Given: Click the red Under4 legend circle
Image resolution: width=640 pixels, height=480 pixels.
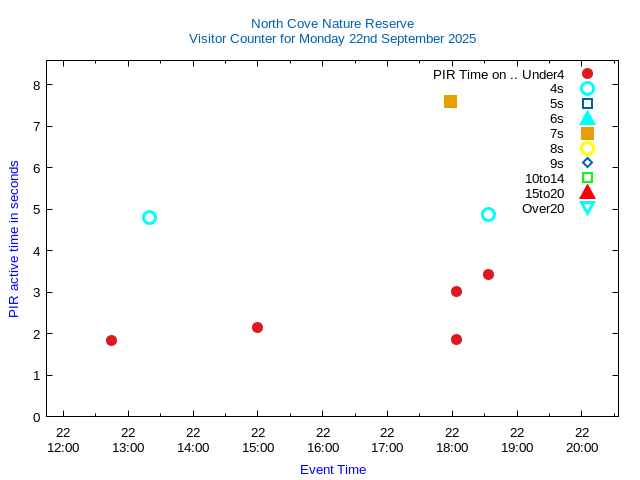Looking at the screenshot, I should [x=587, y=74].
